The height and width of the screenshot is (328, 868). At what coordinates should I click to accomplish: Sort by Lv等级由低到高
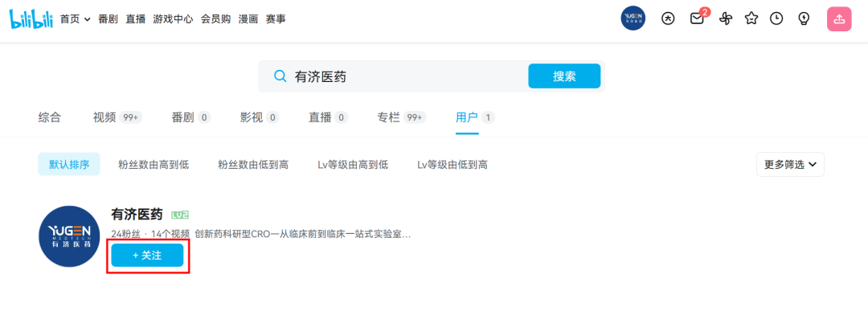452,165
